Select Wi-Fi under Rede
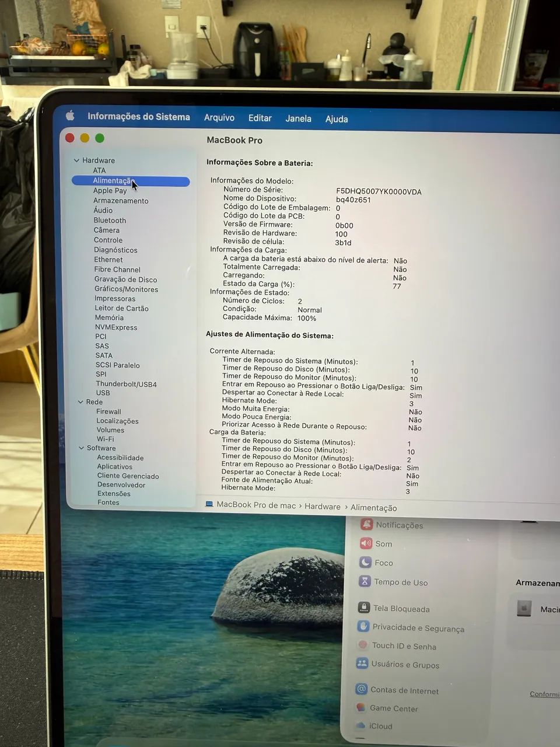Screen dimensions: 560x747 pyautogui.click(x=106, y=439)
